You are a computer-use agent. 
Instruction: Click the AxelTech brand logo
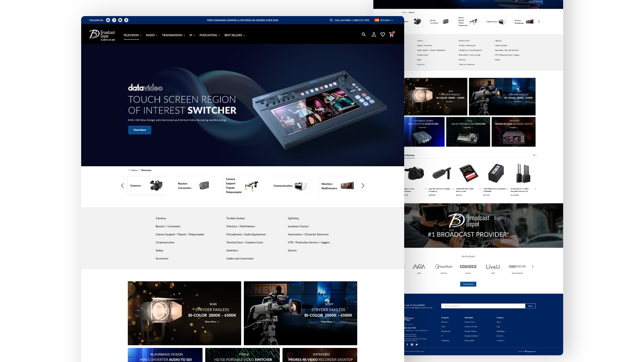443,267
